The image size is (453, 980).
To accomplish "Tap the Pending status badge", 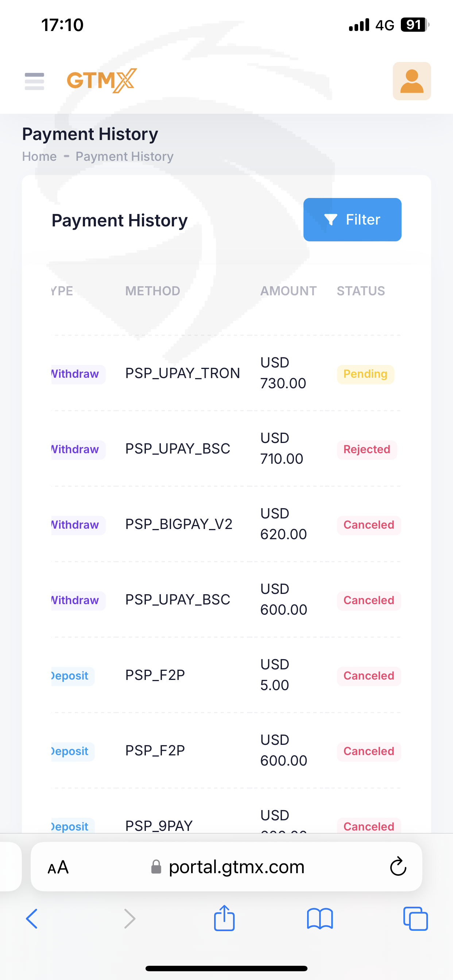I will click(x=365, y=374).
